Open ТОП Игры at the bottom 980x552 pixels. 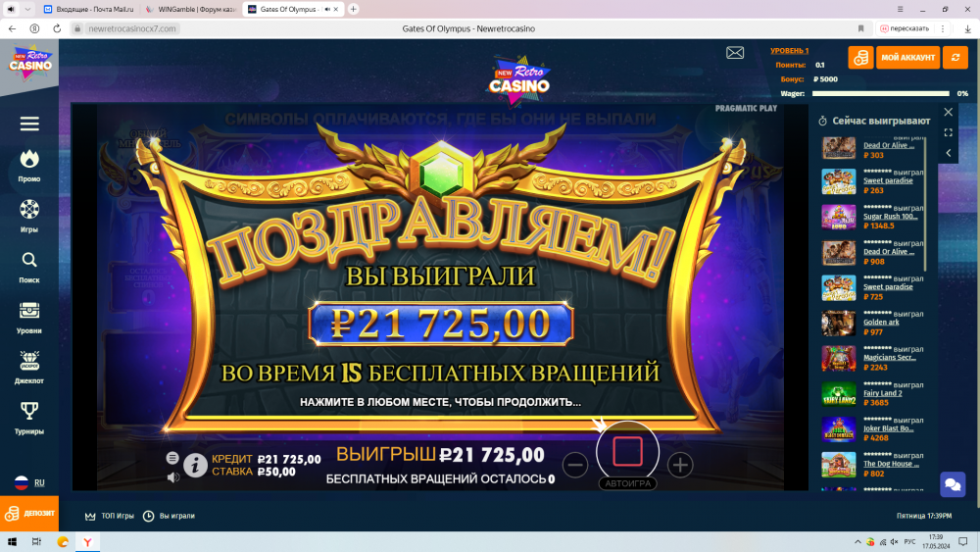coord(110,516)
